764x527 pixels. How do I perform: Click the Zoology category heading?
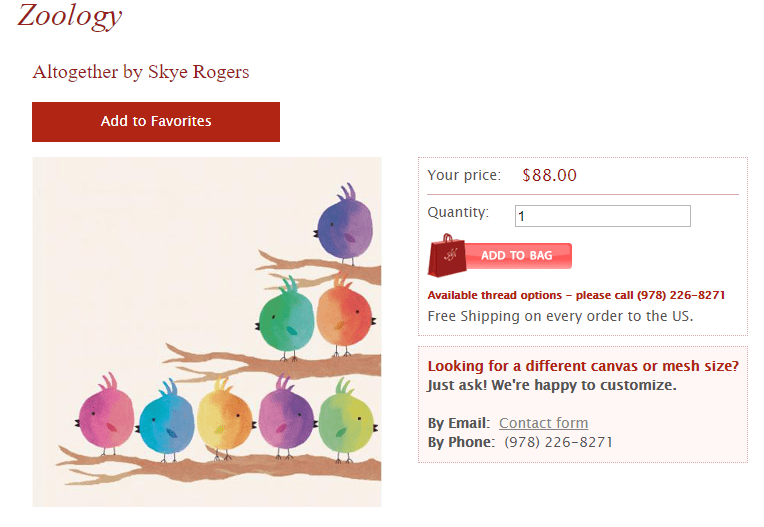point(70,16)
